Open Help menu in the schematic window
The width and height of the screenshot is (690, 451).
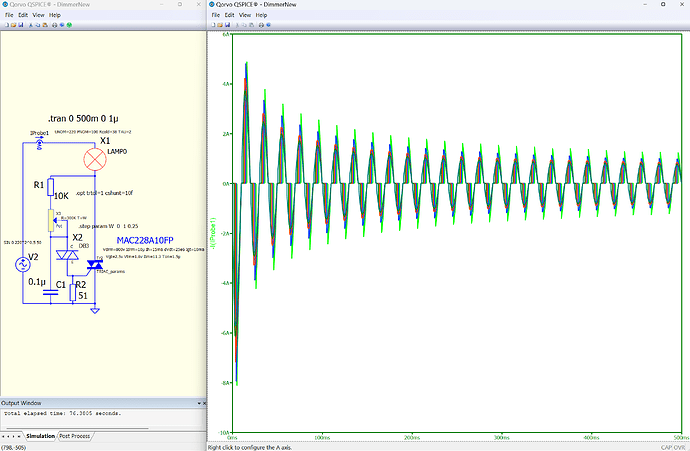(54, 17)
